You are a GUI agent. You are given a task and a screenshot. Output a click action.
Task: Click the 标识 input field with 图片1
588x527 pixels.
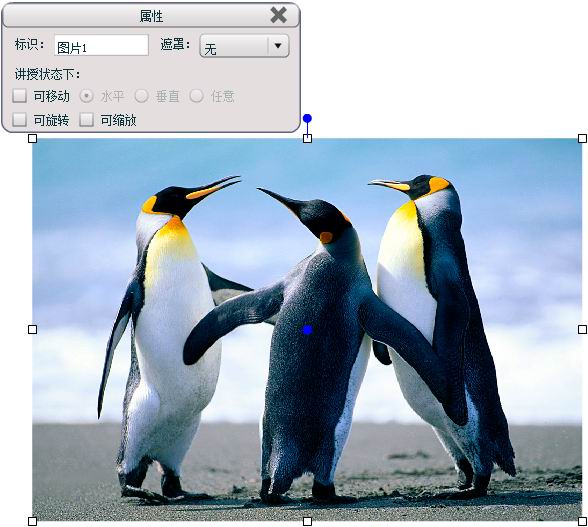point(101,45)
